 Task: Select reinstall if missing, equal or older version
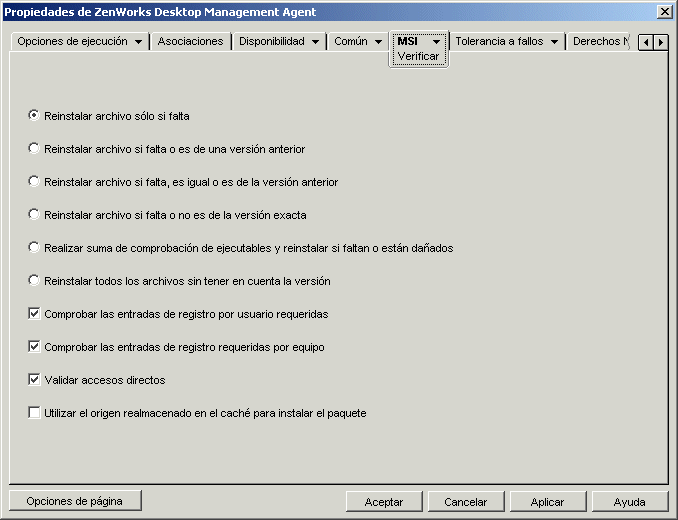tap(34, 181)
